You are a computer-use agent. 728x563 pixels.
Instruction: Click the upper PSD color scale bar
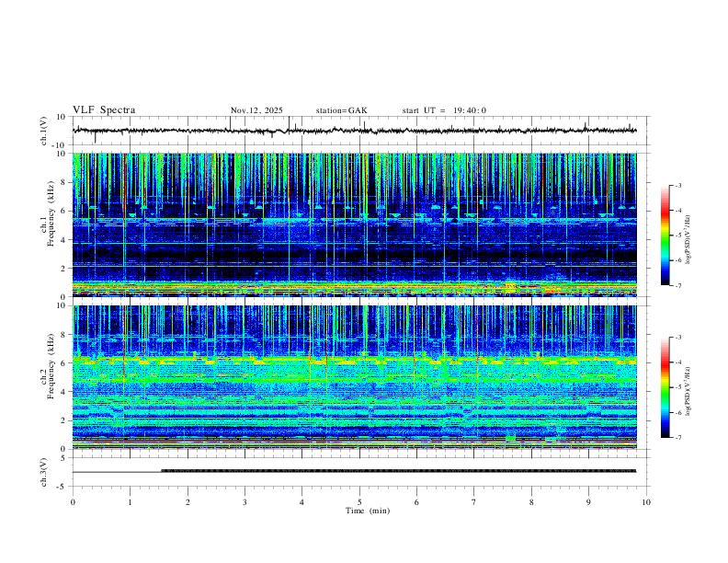click(665, 236)
